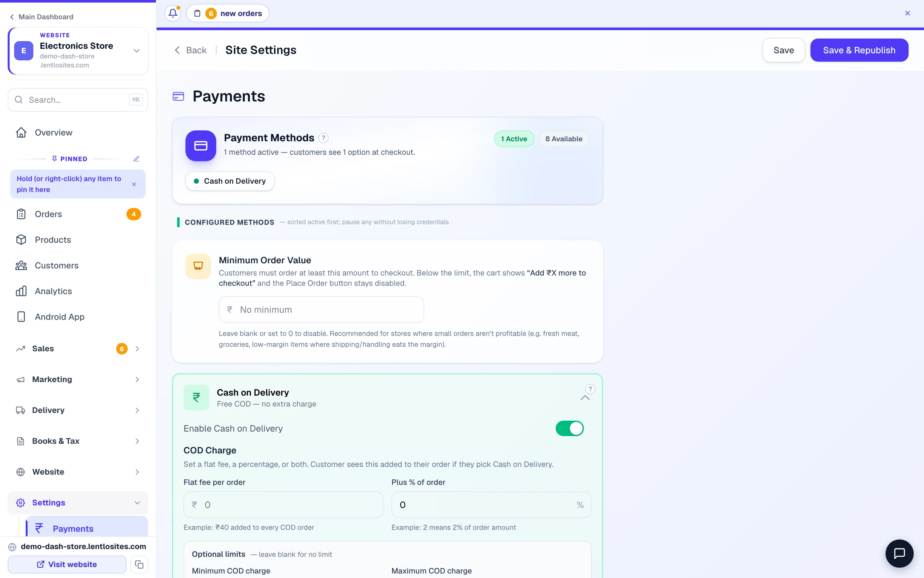Click the Electronics Store avatar icon
924x578 pixels.
tap(24, 51)
